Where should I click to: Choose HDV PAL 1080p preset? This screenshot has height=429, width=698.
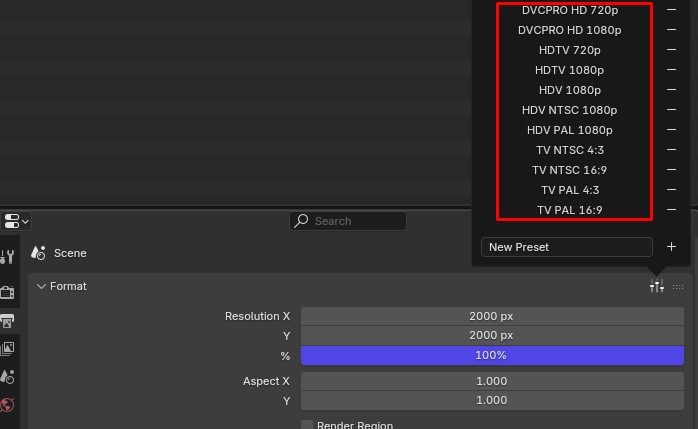point(569,130)
